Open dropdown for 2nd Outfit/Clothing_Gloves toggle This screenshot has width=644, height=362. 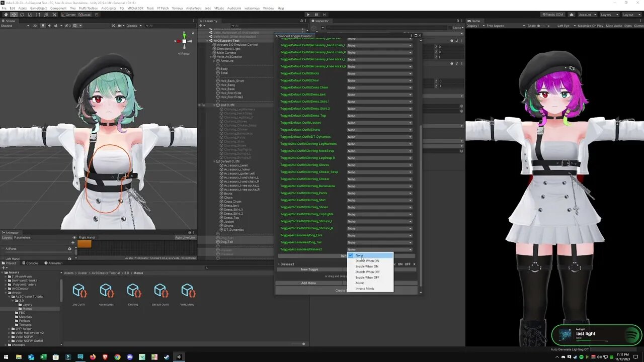[x=380, y=165]
